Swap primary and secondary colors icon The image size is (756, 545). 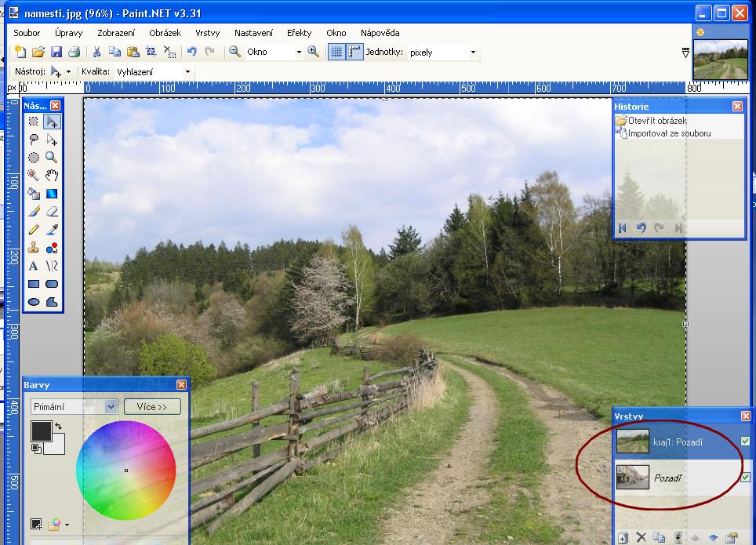click(x=57, y=426)
